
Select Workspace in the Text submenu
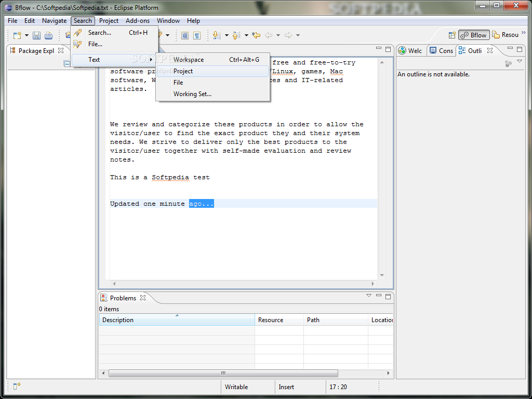pyautogui.click(x=212, y=60)
